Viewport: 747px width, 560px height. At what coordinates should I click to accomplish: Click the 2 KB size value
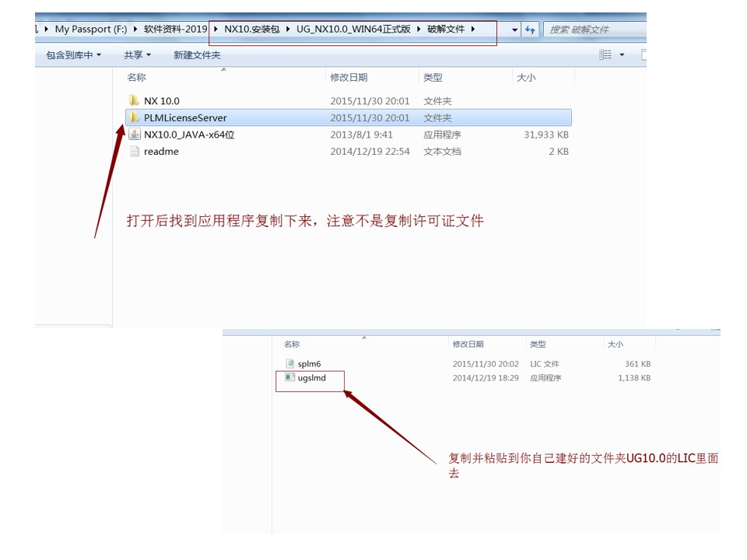(x=559, y=152)
